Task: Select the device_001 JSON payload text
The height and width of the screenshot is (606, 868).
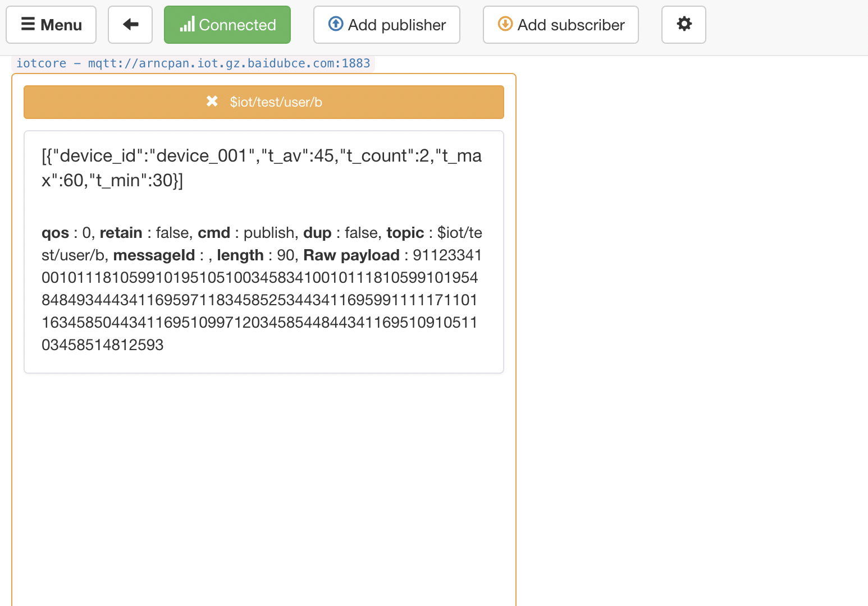Action: coord(262,168)
